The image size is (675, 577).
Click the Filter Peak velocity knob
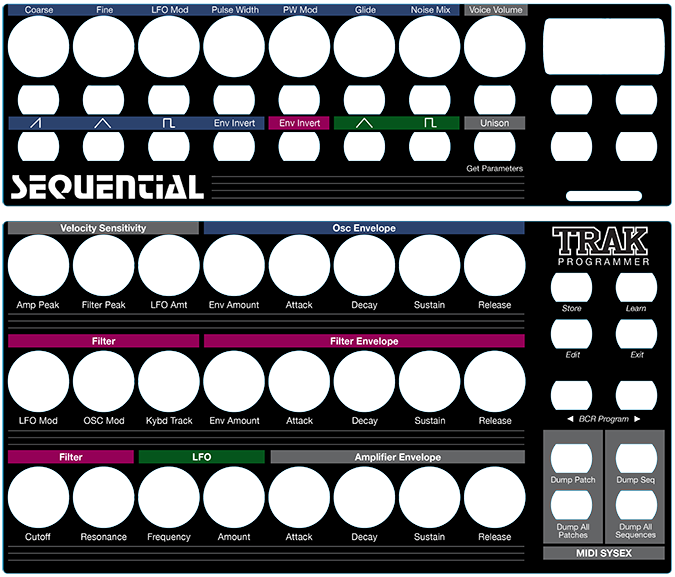[x=103, y=265]
